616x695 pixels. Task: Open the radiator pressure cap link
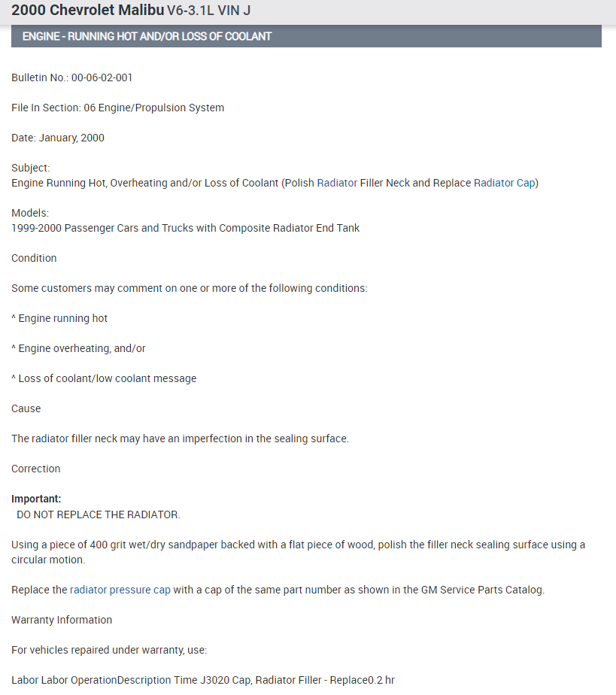[x=120, y=590]
